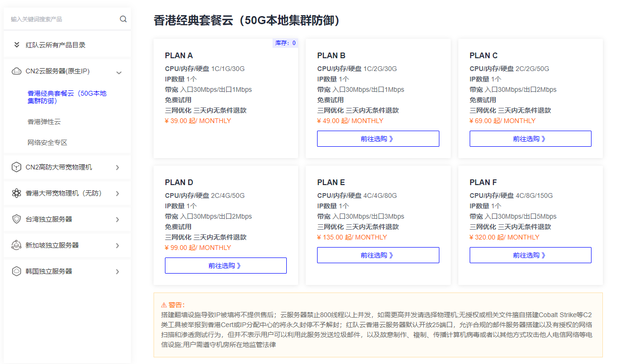The image size is (637, 364).
Task: Click the shield icon beside 台湾独立服务器
Action: [x=17, y=219]
